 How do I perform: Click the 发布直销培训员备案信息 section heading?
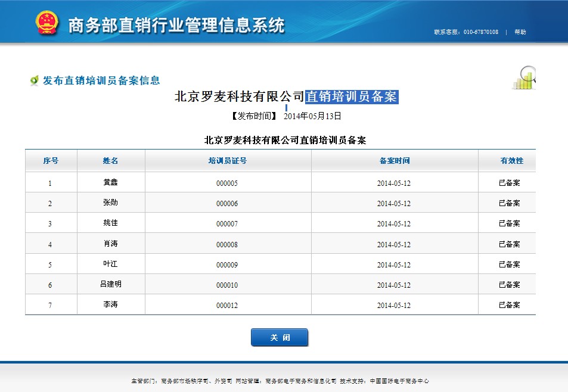point(101,80)
